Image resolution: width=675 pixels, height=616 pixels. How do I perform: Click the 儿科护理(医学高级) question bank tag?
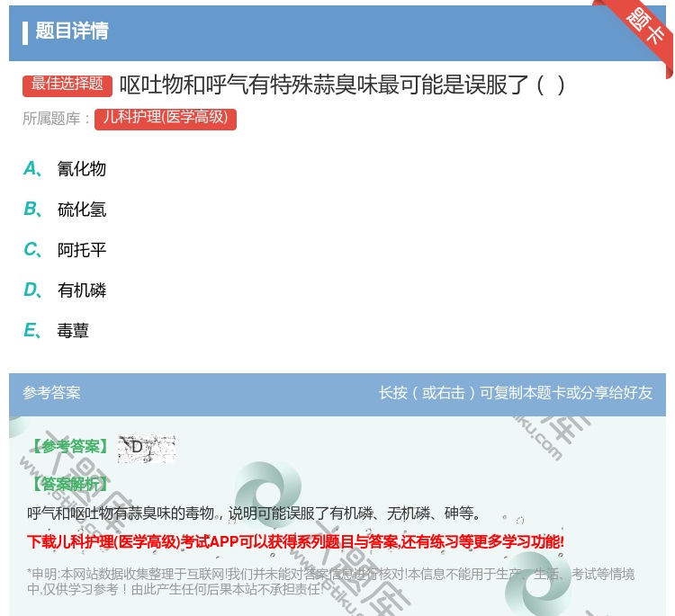pos(166,119)
